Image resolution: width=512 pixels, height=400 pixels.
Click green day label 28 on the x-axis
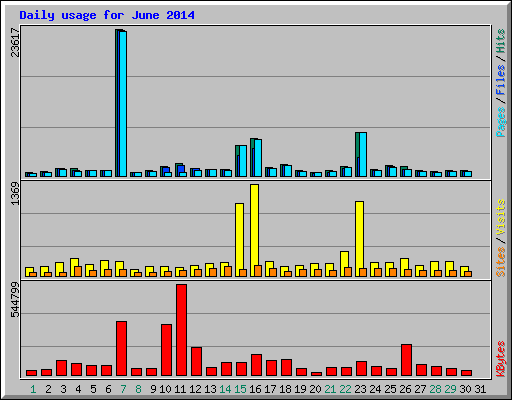(x=435, y=389)
